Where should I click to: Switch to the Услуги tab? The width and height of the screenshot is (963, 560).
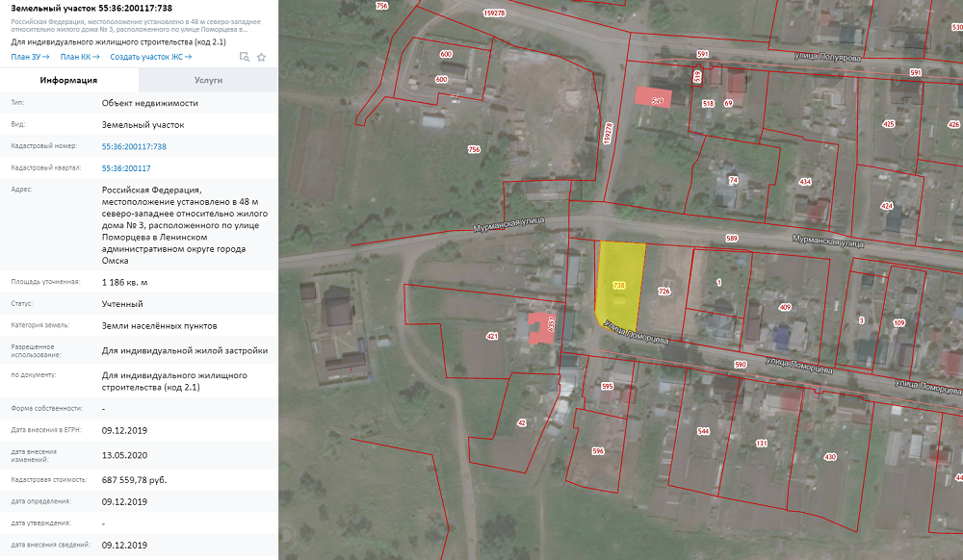(208, 80)
